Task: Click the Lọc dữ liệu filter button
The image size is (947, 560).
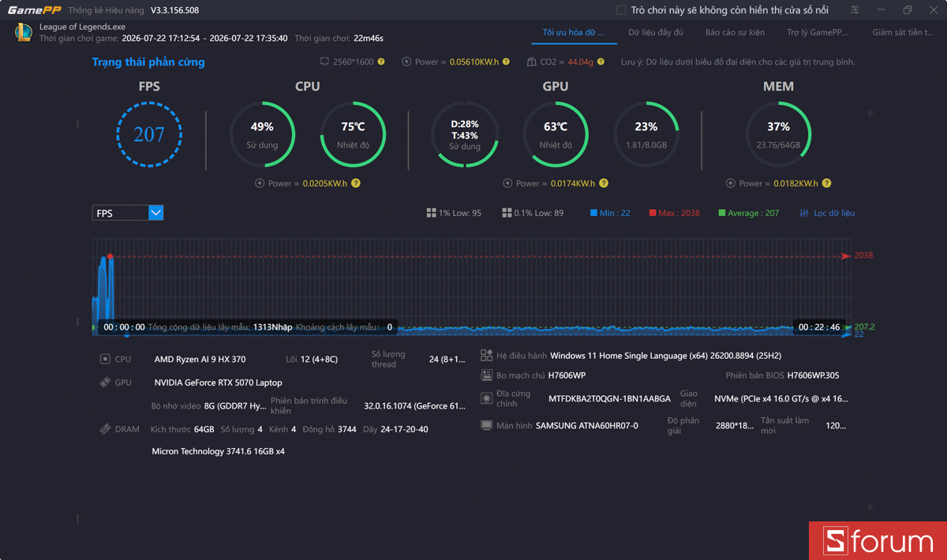Action: tap(827, 213)
